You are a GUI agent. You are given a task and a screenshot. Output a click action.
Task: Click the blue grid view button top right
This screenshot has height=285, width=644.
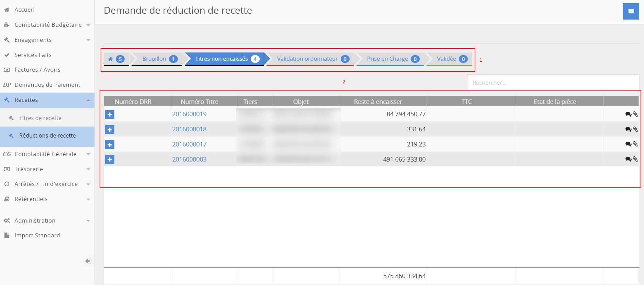click(631, 11)
